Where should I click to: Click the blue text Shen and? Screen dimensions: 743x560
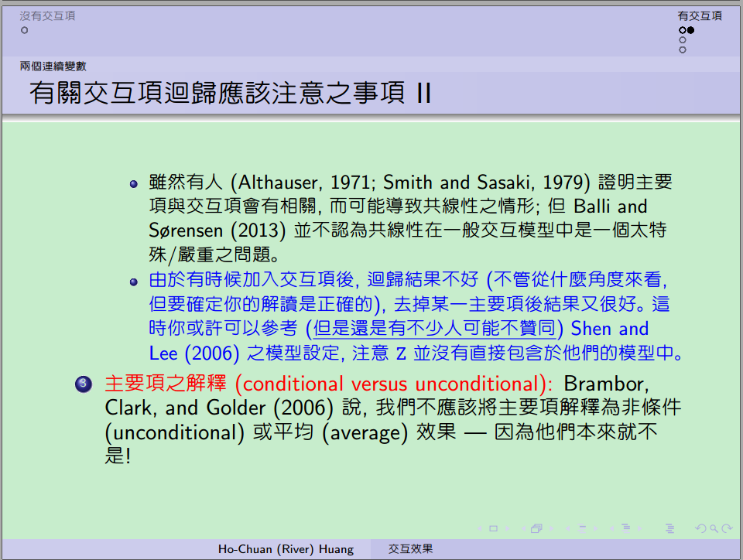pos(609,328)
